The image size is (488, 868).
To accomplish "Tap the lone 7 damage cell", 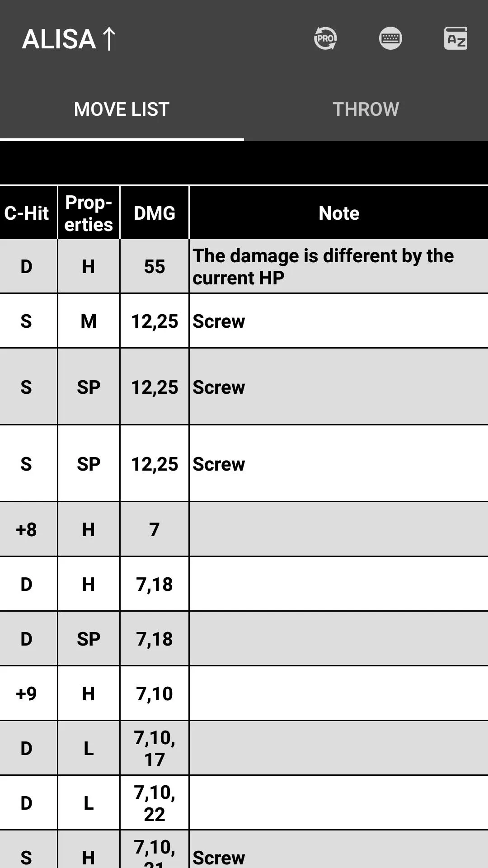I will point(155,529).
